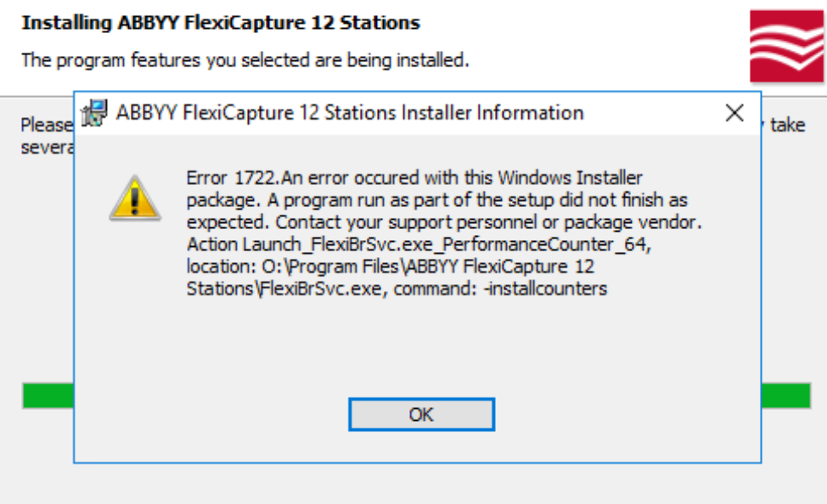Close the Installer Information dialog
Viewport: 827px width, 504px height.
pyautogui.click(x=734, y=113)
